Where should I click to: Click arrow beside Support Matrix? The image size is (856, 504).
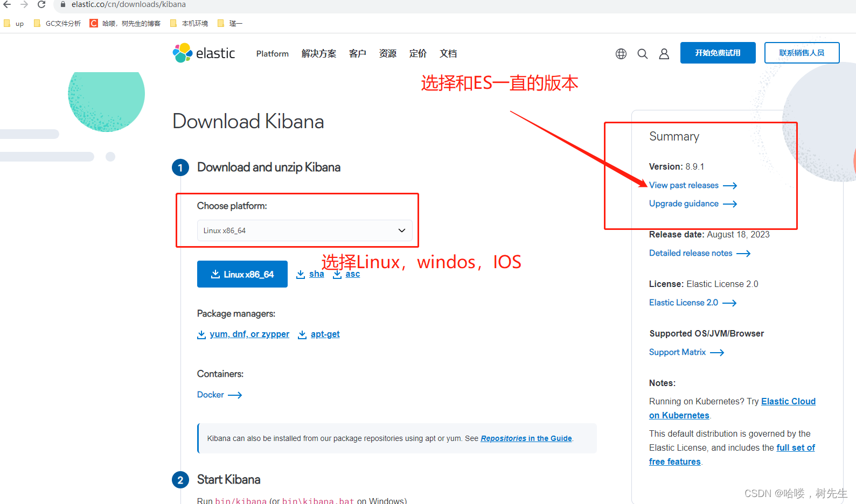(717, 353)
